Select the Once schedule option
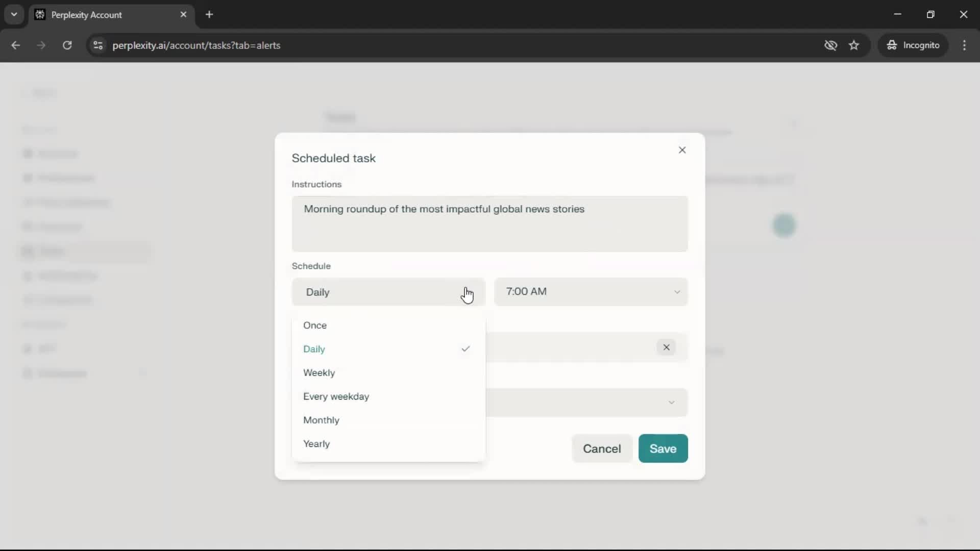The image size is (980, 551). pyautogui.click(x=315, y=325)
